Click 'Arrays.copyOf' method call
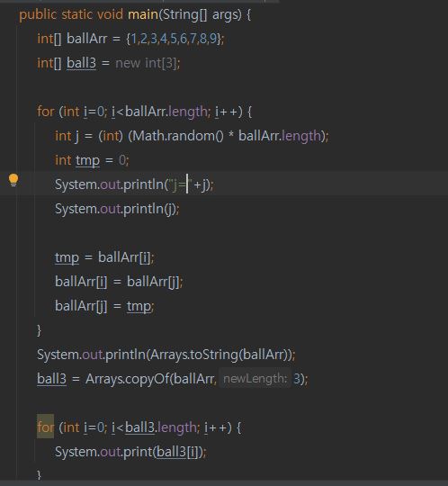Viewport: 448px width, 486px height. pos(128,379)
